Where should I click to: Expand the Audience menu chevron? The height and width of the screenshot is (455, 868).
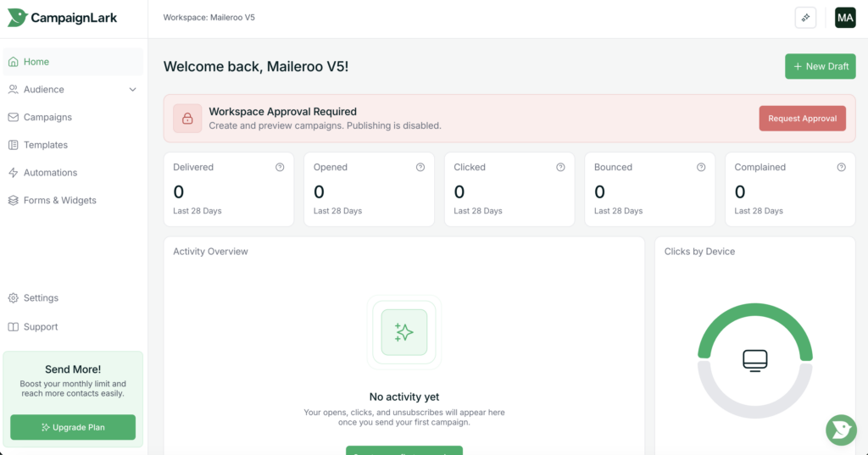[132, 90]
